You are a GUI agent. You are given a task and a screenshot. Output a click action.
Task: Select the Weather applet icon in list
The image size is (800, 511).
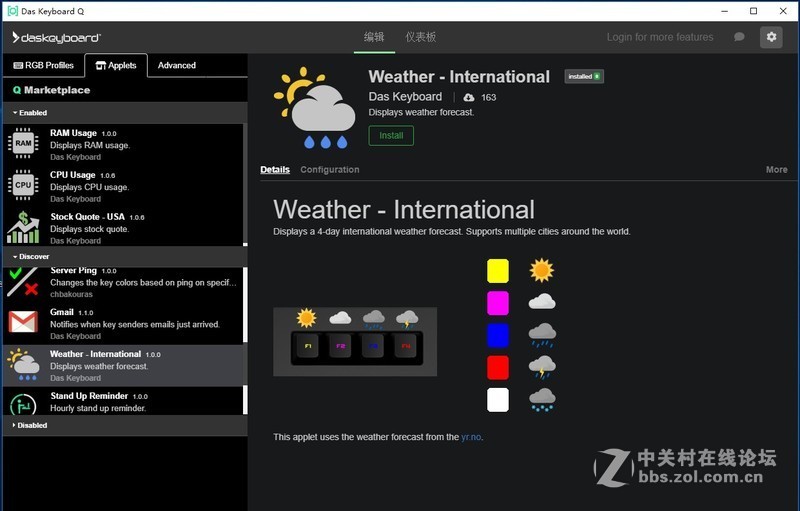point(23,365)
